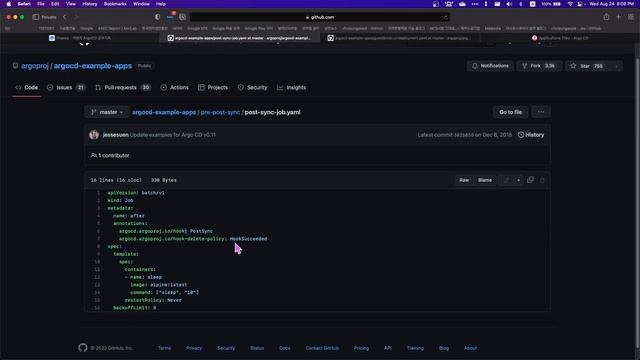Switch to the post-sync-job.yaml tab
This screenshot has width=640, height=360.
pyautogui.click(x=240, y=38)
